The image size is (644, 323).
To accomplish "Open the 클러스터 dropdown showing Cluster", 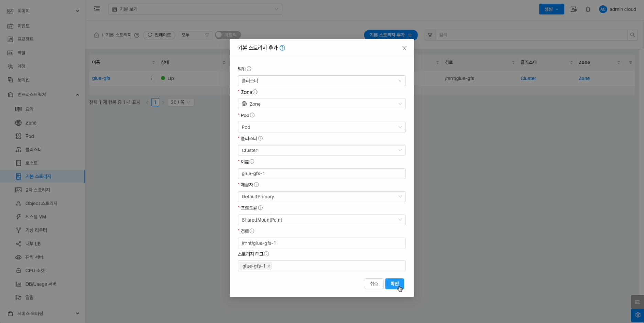I will [x=321, y=150].
